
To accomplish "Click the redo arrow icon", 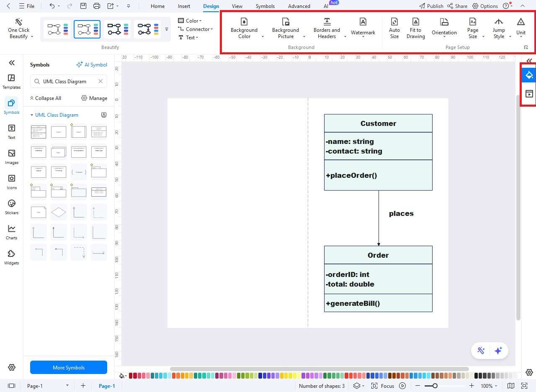I will click(70, 6).
